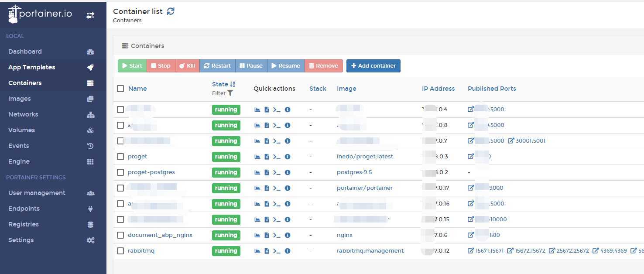This screenshot has height=274, width=644.
Task: Open logs icon for rabbitmq
Action: [267, 251]
